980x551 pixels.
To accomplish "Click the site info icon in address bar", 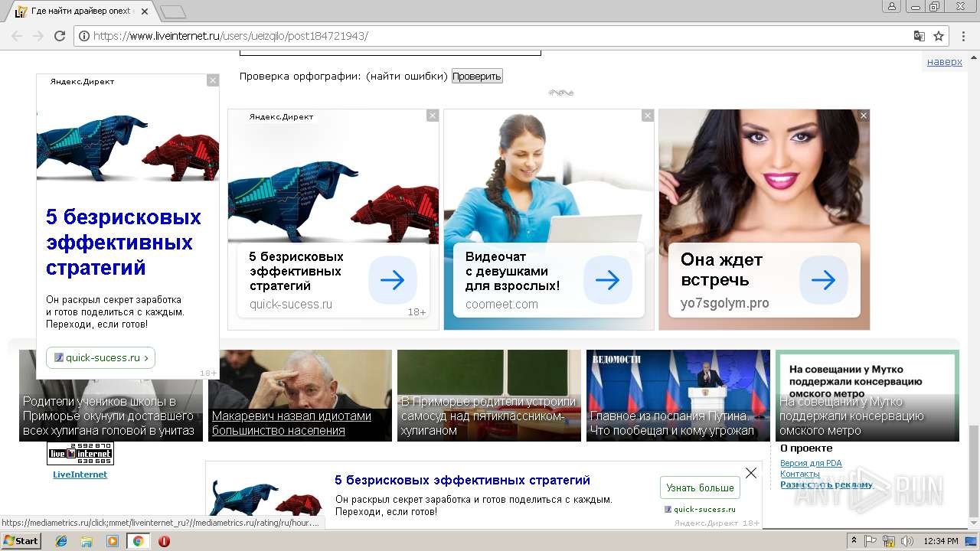I will point(84,36).
